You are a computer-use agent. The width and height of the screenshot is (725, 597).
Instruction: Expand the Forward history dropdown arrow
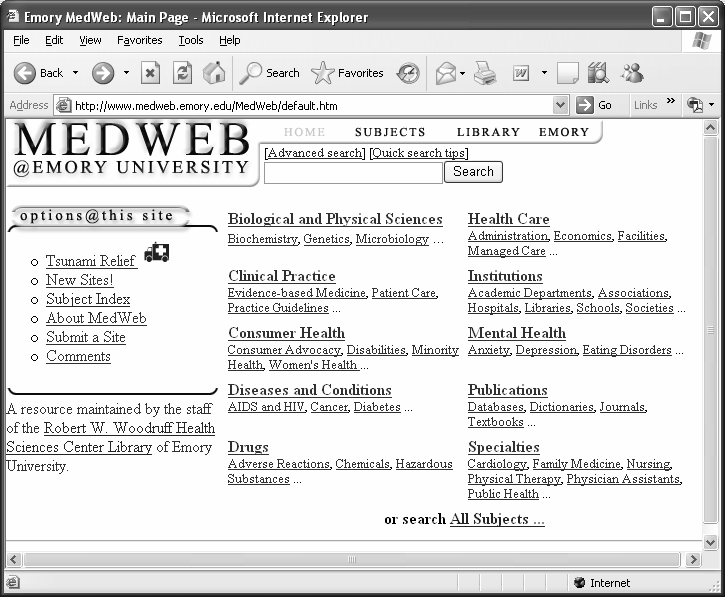click(x=126, y=73)
